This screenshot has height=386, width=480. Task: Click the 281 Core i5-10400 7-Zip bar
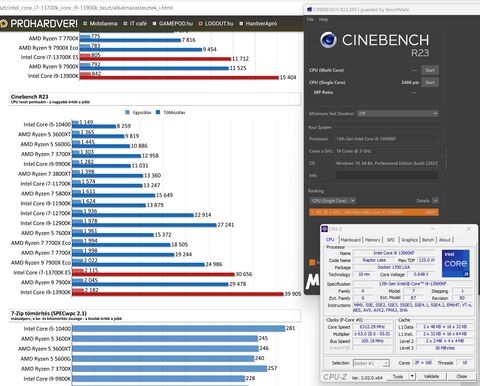tap(179, 328)
